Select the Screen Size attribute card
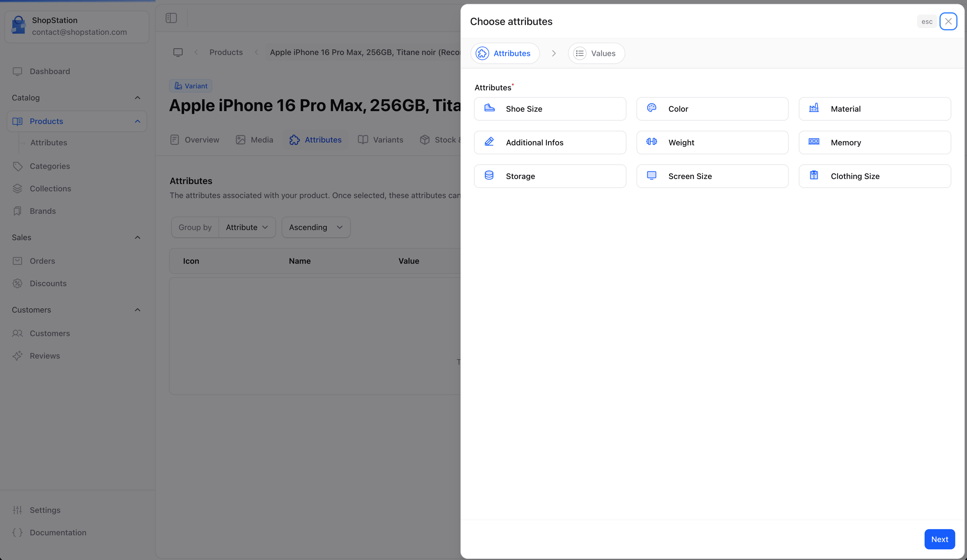Image resolution: width=967 pixels, height=560 pixels. point(712,176)
